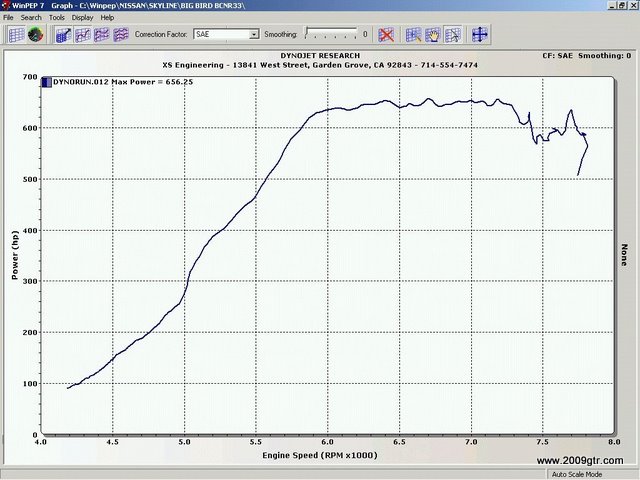Screen dimensions: 640x480
Task: Select the hand pan graph tool
Action: tap(433, 35)
